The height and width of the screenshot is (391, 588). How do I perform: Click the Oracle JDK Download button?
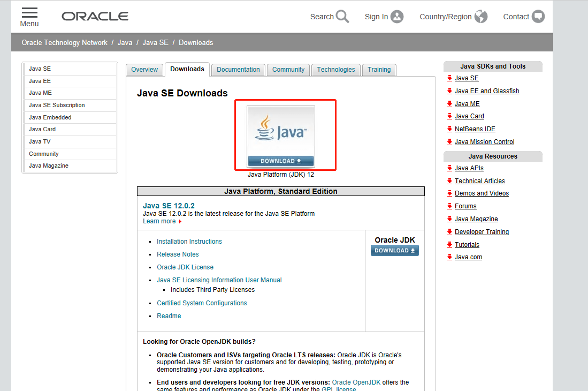pos(394,250)
